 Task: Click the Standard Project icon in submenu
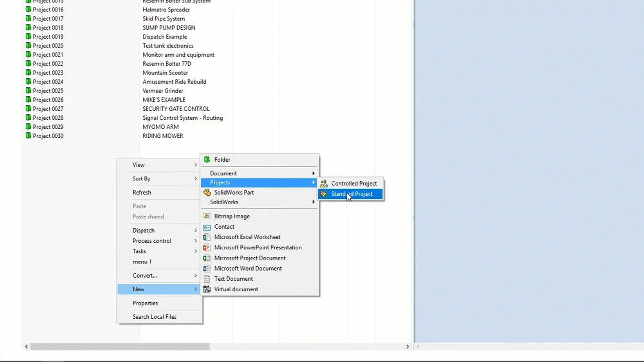tap(324, 194)
